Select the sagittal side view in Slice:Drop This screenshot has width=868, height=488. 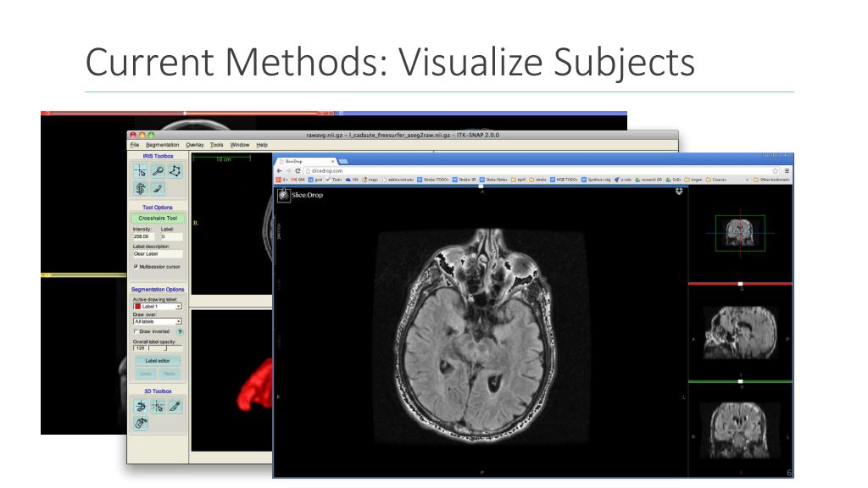point(740,333)
